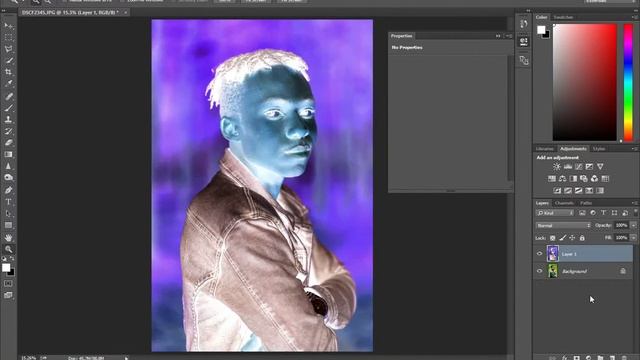Hide the Background layer eye icon
The height and width of the screenshot is (360, 640).
540,271
